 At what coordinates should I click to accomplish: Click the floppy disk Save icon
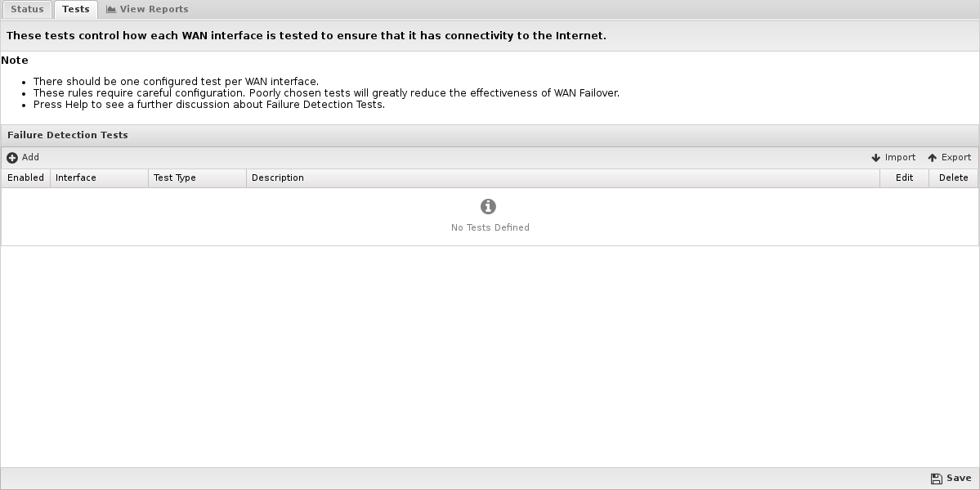coord(937,479)
